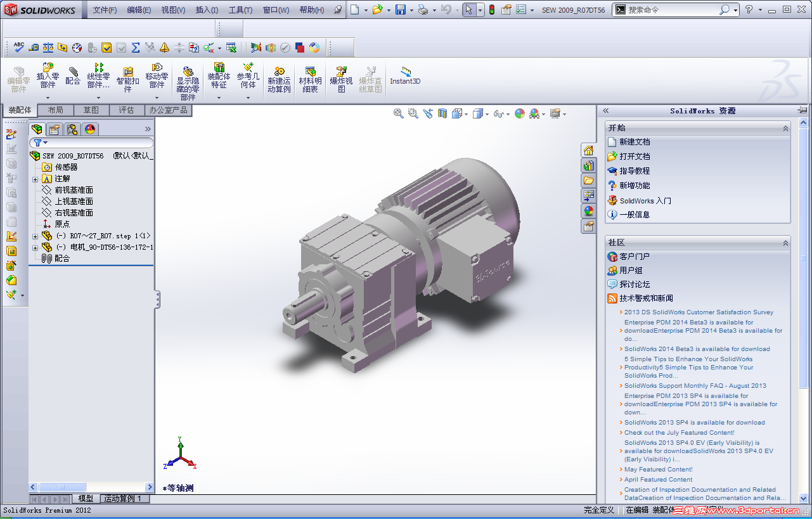The width and height of the screenshot is (812, 519).
Task: Open the 插入(I) menu
Action: tap(207, 10)
